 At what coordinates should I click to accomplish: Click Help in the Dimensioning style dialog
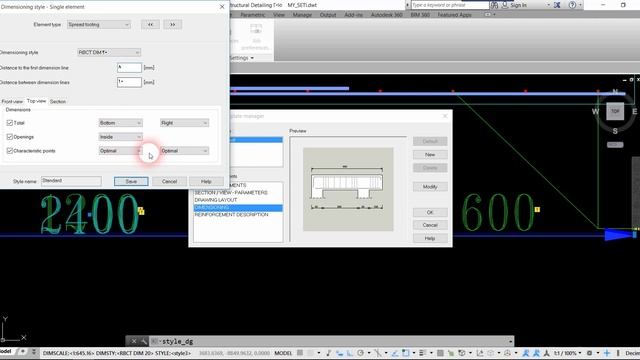pos(206,182)
